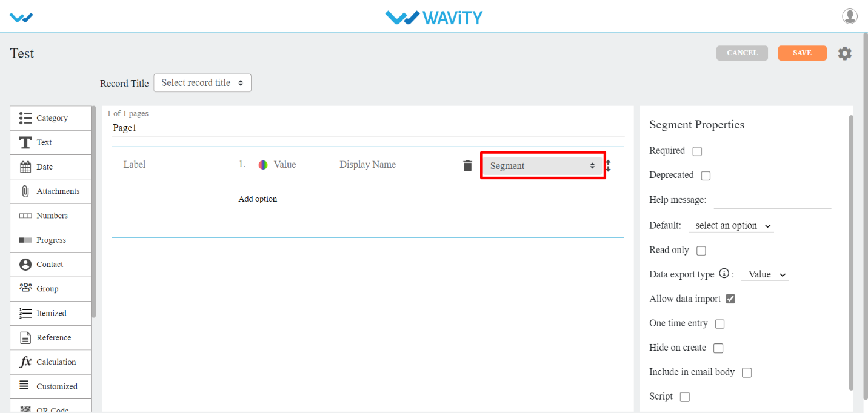The width and height of the screenshot is (868, 413).
Task: Select the Attachments paperclip icon
Action: (25, 191)
